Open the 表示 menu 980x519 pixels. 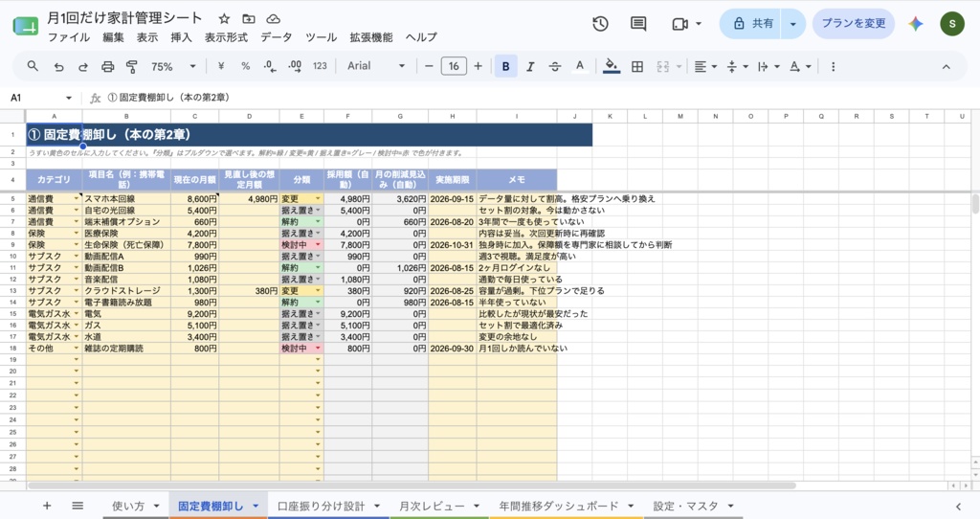pyautogui.click(x=147, y=37)
